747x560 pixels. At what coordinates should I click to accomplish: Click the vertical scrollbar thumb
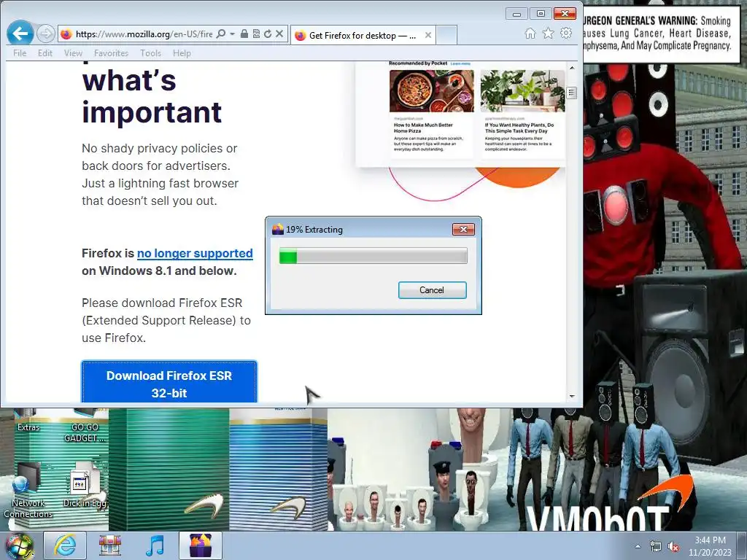point(572,93)
